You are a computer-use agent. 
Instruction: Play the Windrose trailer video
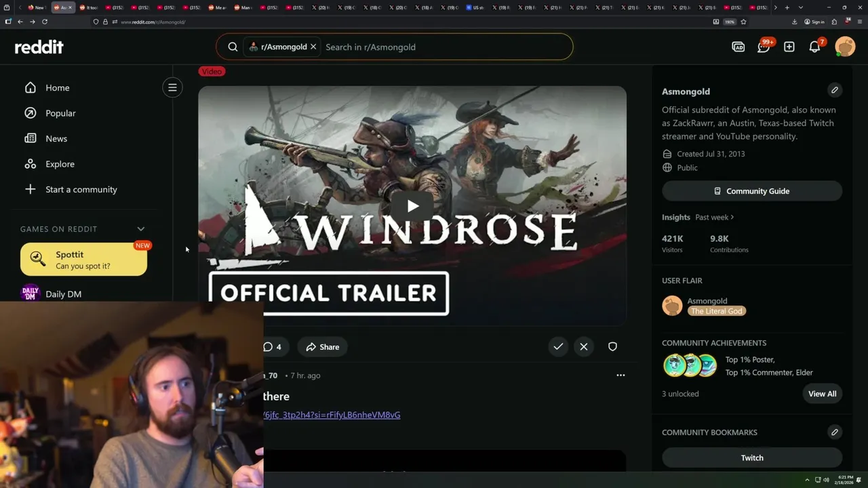coord(412,206)
